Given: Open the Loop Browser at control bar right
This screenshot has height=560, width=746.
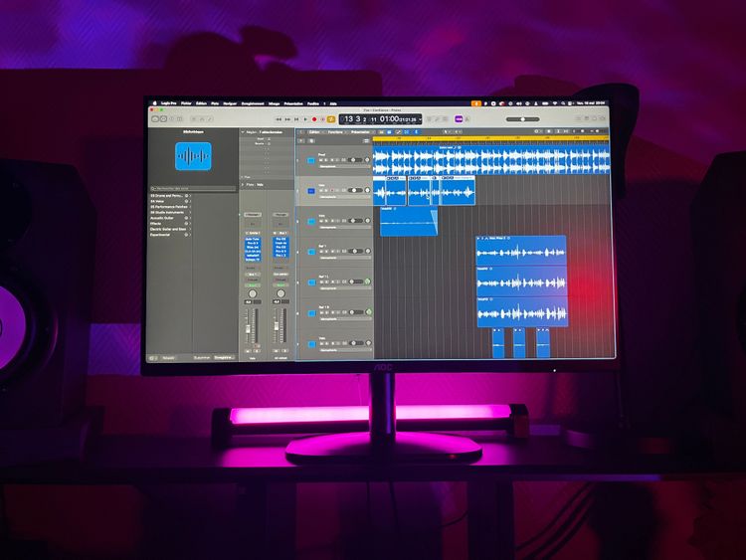Looking at the screenshot, I should tap(595, 118).
